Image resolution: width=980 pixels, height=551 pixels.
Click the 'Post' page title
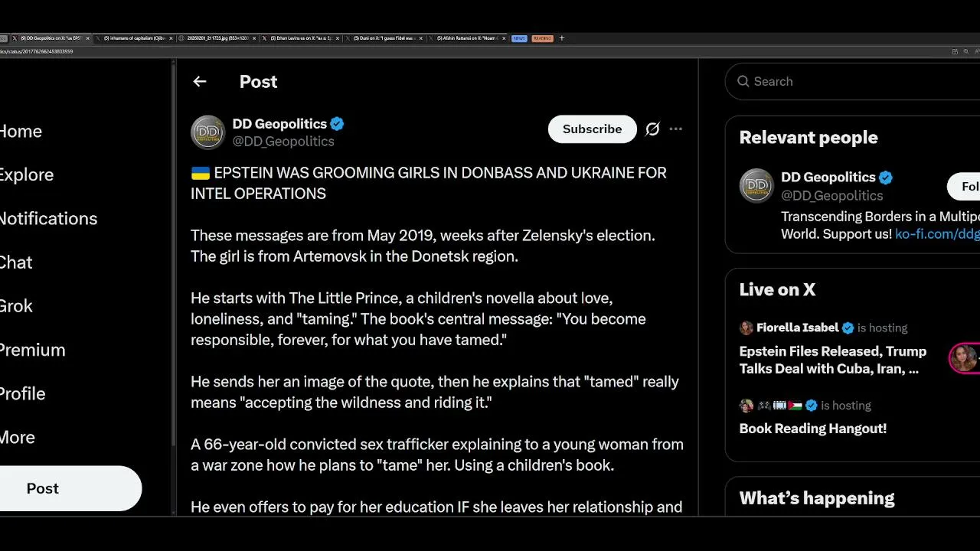(x=258, y=81)
